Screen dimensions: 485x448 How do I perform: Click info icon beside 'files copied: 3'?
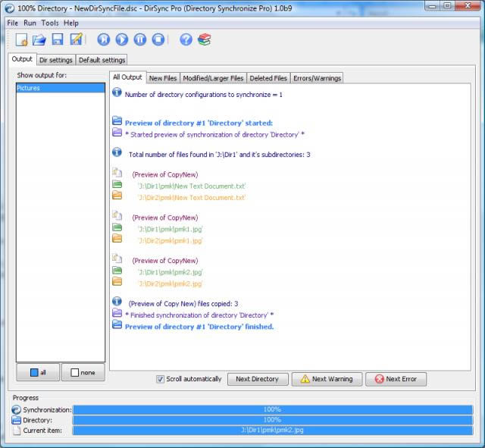coord(117,301)
